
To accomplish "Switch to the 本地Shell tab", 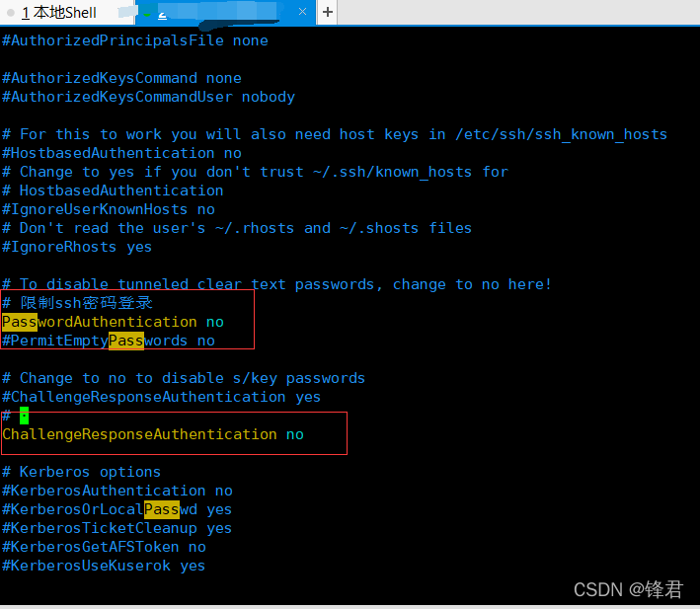I will coord(59,13).
